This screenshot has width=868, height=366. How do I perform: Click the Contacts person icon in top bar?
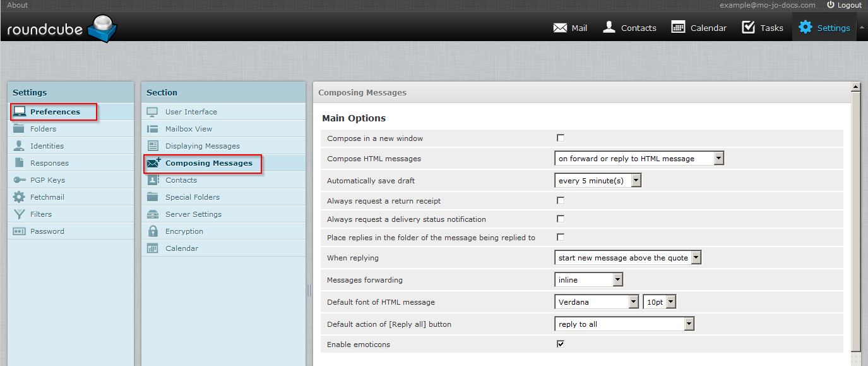coord(609,27)
